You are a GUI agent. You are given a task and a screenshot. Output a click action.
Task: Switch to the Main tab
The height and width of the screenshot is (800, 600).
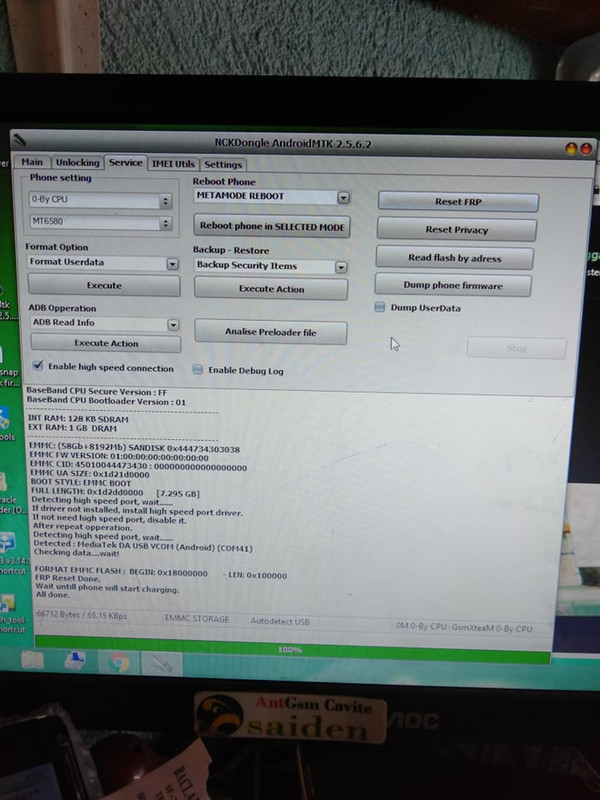(32, 162)
